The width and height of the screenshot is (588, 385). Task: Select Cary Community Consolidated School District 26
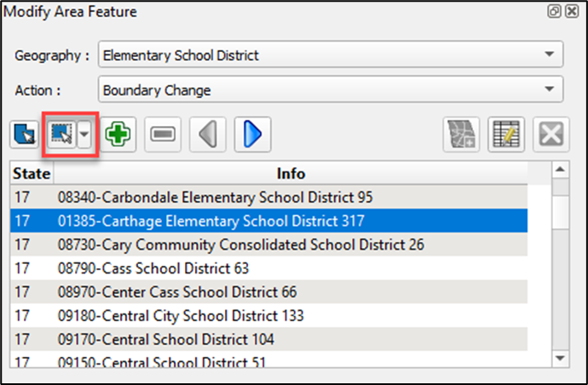point(240,244)
